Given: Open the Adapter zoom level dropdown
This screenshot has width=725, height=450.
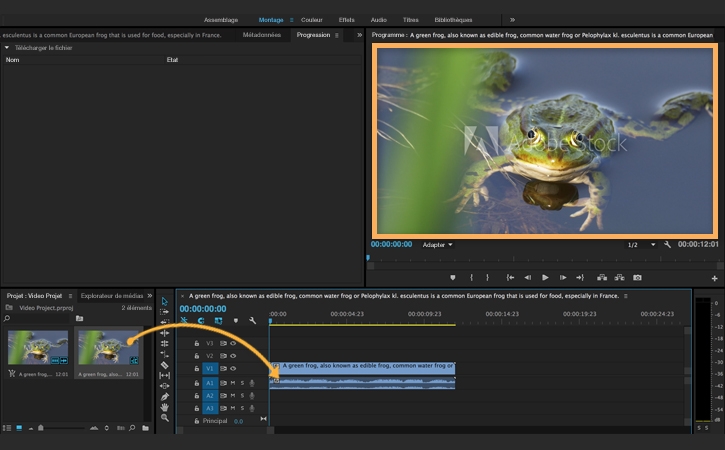Looking at the screenshot, I should (x=437, y=244).
